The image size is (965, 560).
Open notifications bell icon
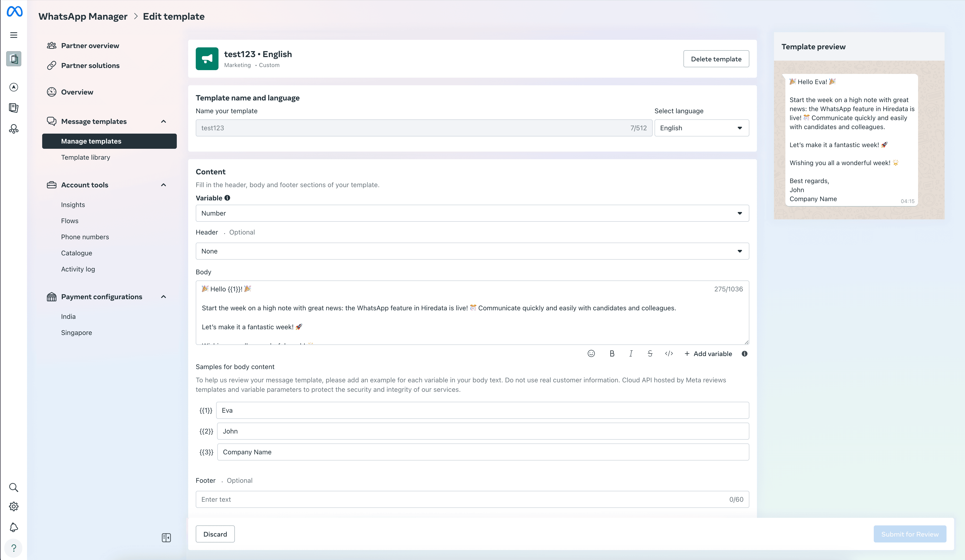coord(14,528)
